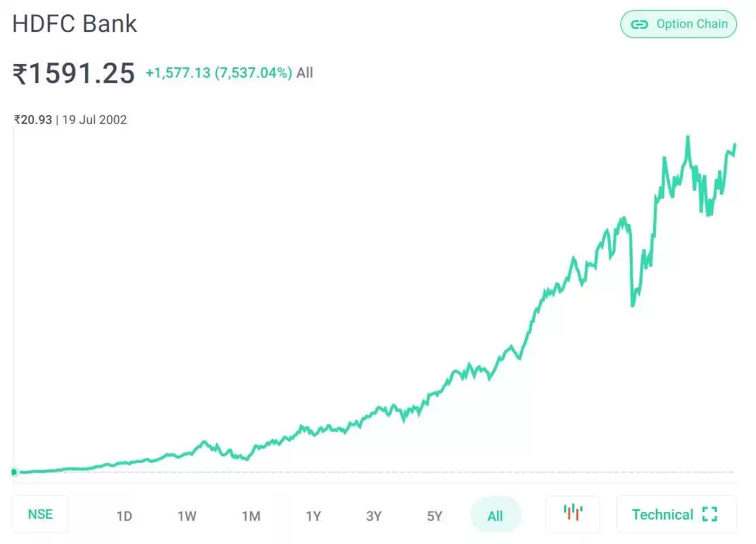
Task: Switch to the 1D timeframe
Action: 125,515
